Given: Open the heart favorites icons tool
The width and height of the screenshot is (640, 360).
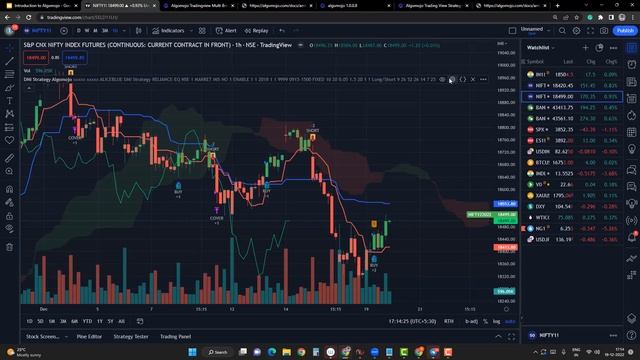Looking at the screenshot, I should (x=9, y=140).
